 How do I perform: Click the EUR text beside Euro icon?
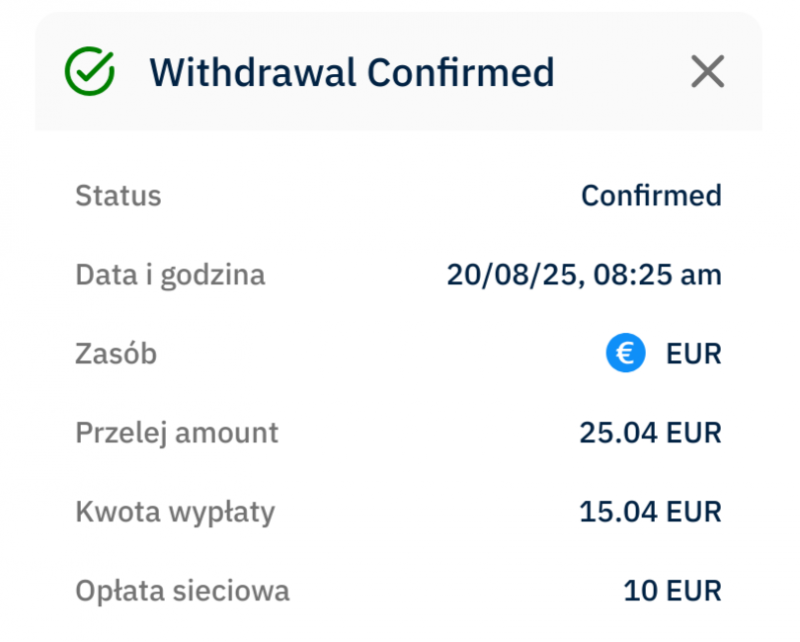(x=694, y=353)
